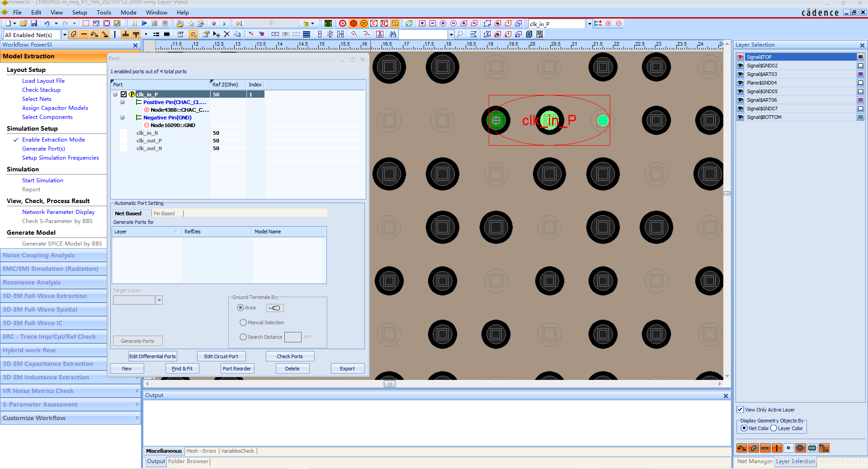This screenshot has height=469, width=868.
Task: Open the binoculars find icon
Action: pos(392,34)
